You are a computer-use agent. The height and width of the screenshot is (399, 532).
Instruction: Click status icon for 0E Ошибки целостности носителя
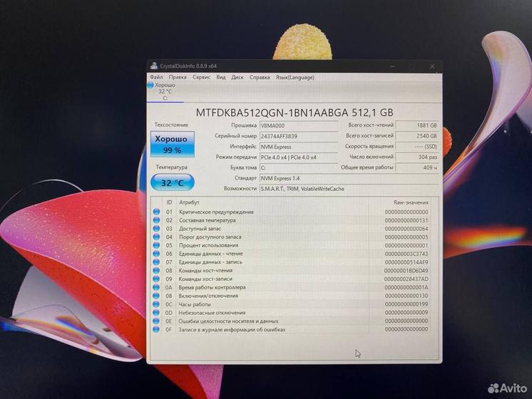click(156, 321)
